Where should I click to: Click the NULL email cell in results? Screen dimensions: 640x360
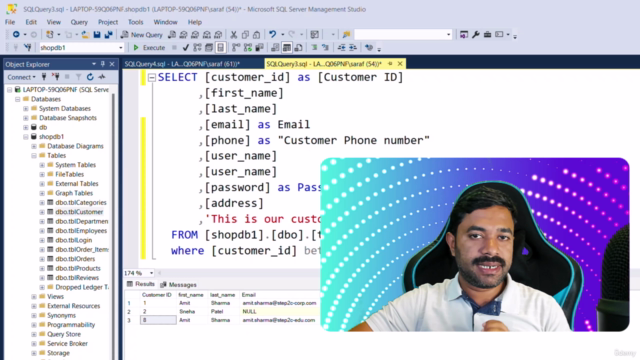[x=279, y=311]
